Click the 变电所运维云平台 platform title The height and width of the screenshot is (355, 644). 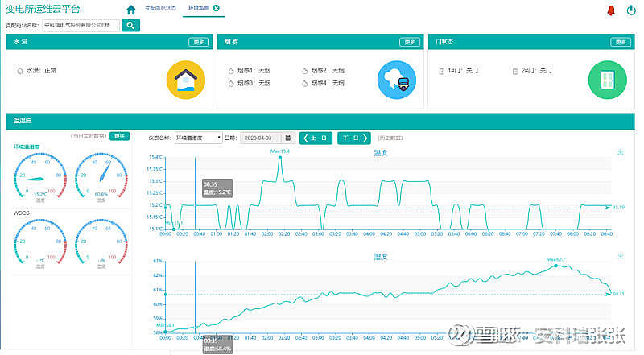click(x=43, y=9)
